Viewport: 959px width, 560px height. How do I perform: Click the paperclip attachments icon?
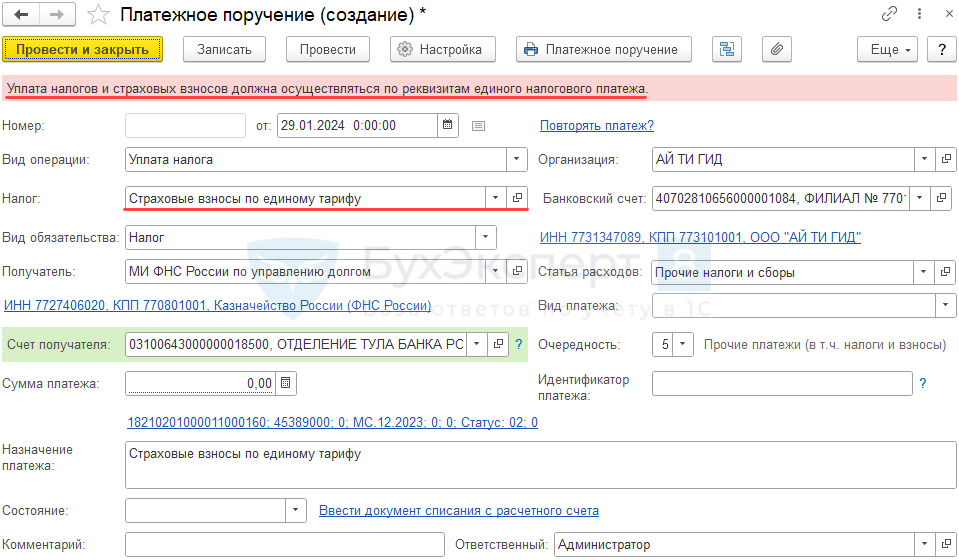click(776, 49)
